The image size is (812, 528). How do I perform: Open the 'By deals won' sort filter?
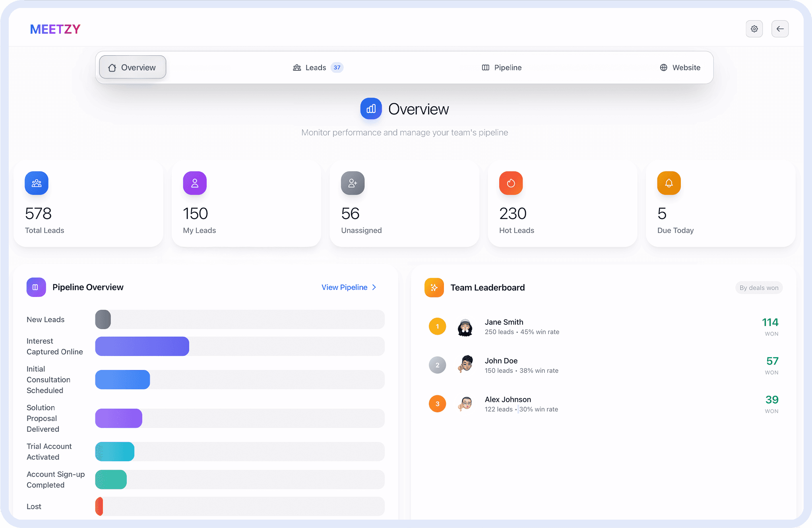click(758, 287)
